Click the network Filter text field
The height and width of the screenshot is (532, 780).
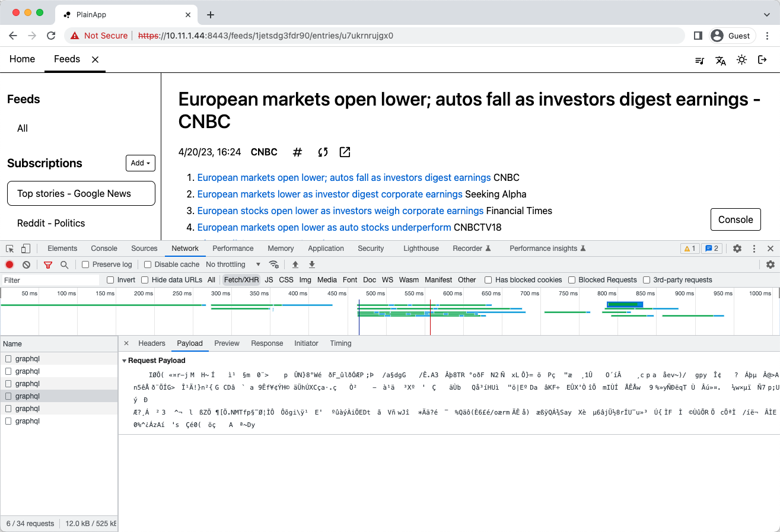[51, 280]
